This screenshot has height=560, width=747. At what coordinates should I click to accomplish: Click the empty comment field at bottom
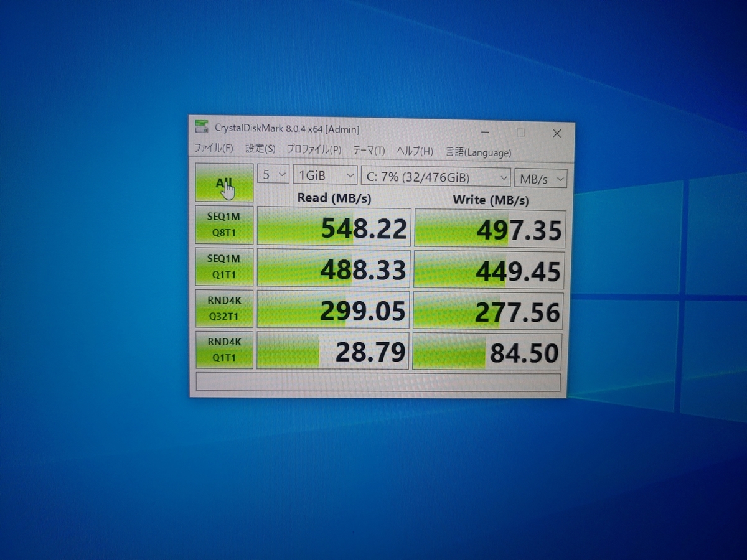378,381
